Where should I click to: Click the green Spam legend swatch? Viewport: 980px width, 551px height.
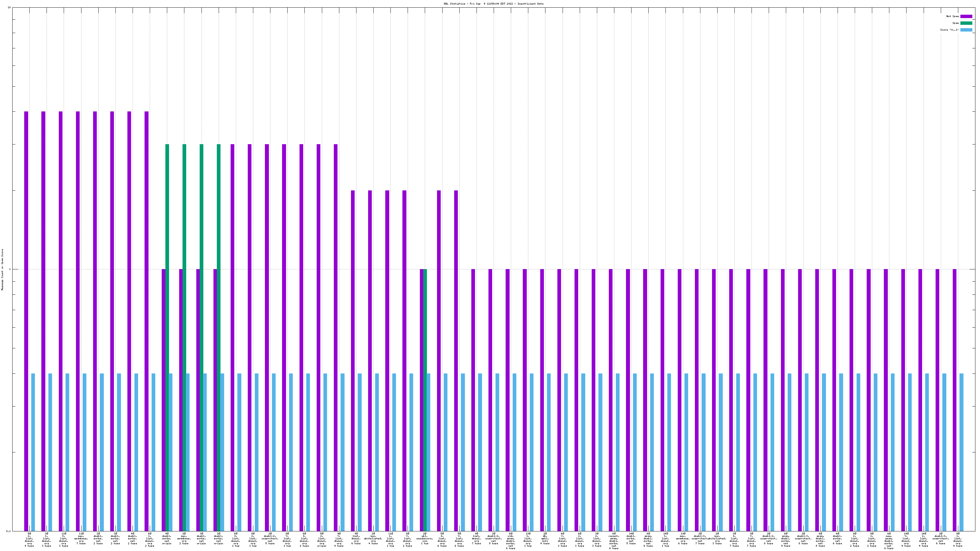(x=966, y=23)
